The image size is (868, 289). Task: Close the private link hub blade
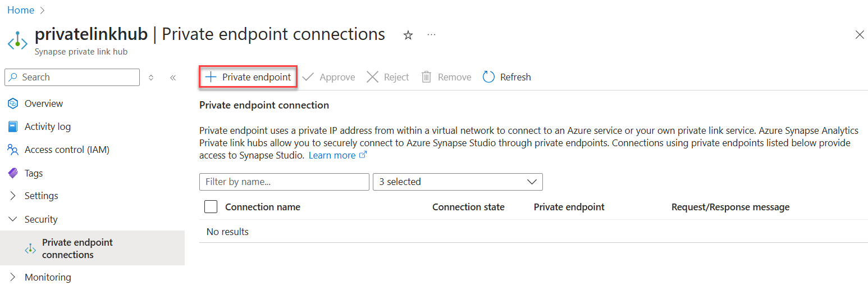pos(860,35)
